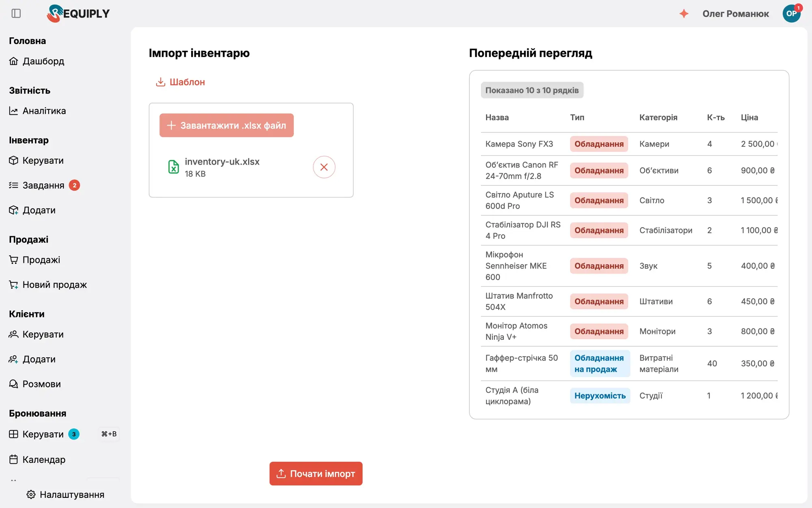Open Дашборд from the sidebar
The image size is (812, 508).
tap(37, 61)
